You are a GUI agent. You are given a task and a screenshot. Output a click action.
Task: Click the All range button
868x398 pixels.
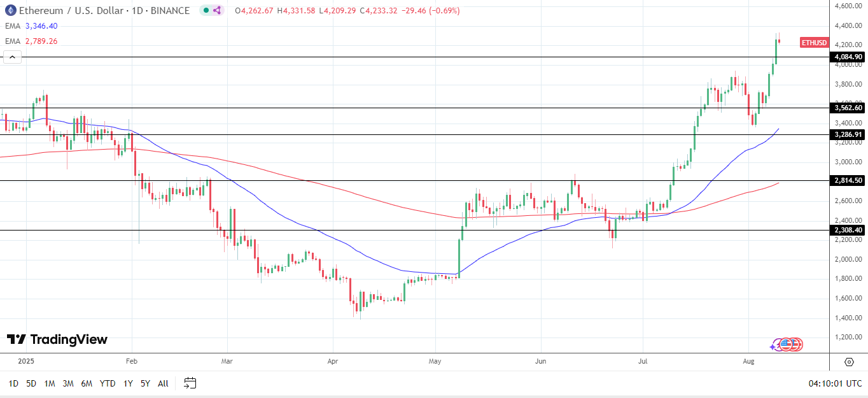point(163,383)
